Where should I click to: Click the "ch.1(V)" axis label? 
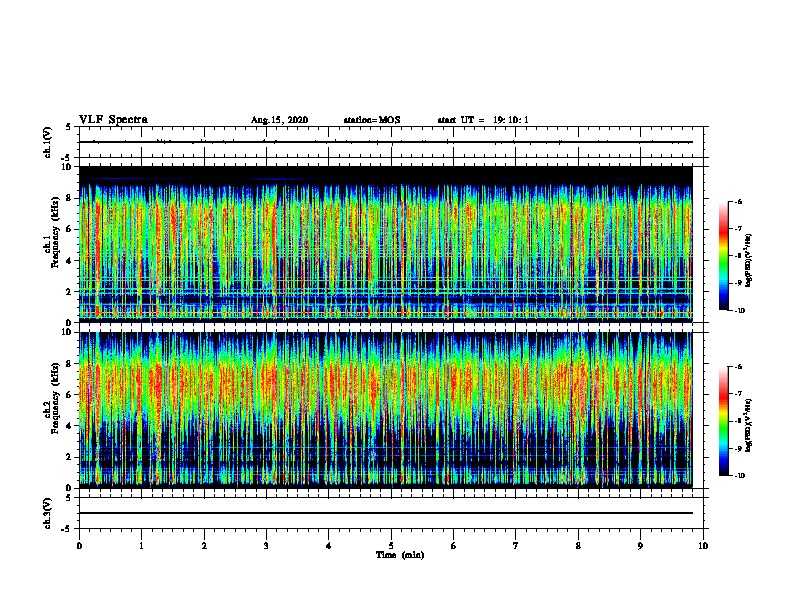48,142
